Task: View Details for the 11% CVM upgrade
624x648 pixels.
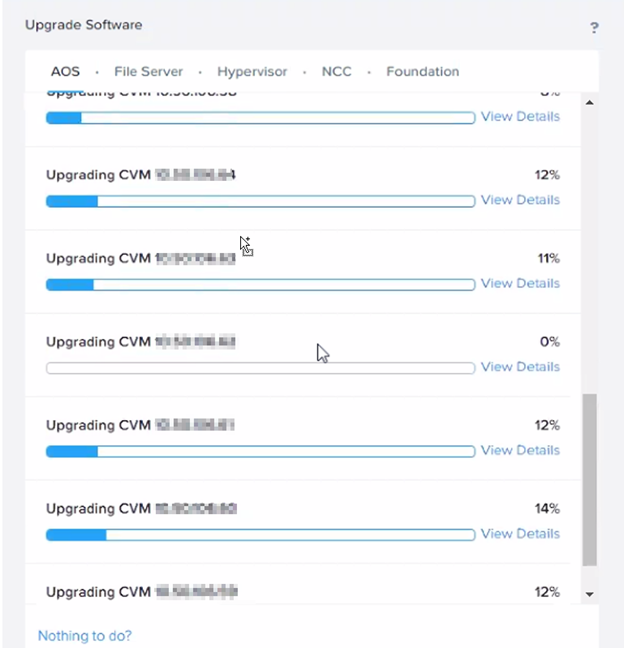Action: pos(520,284)
